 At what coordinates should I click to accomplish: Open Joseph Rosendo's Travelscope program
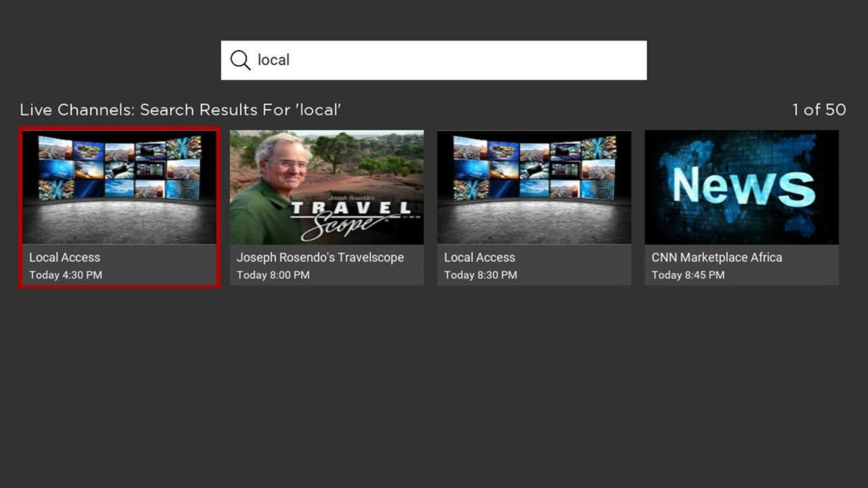coord(327,187)
